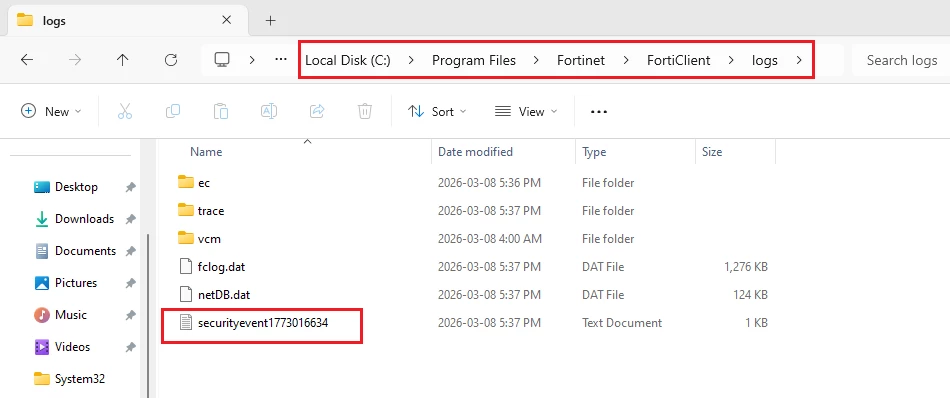
Task: Unpin Downloads using its pin icon
Action: coord(130,219)
